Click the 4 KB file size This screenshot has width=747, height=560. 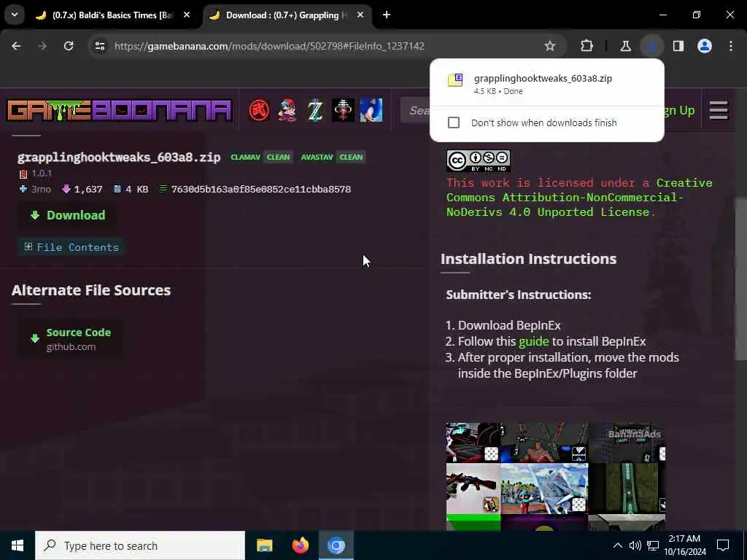pyautogui.click(x=136, y=190)
